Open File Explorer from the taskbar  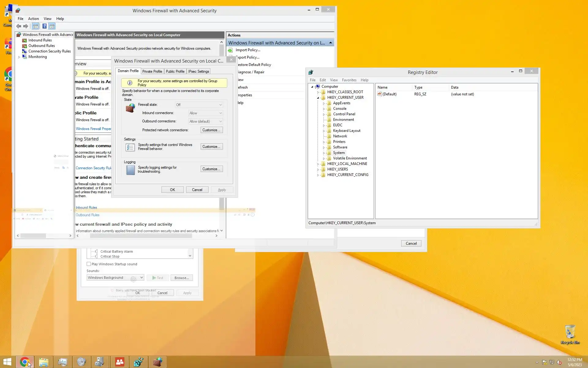44,362
